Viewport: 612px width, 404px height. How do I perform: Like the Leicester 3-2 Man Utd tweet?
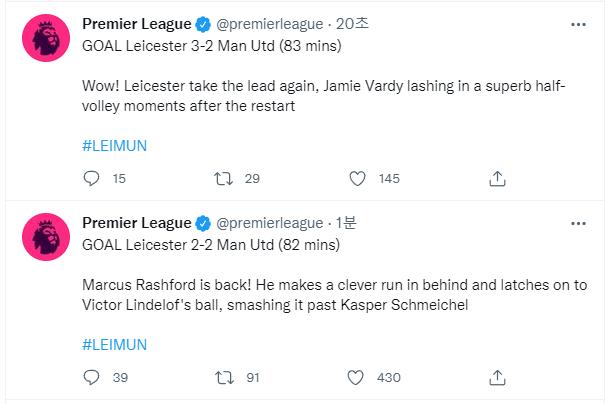pos(357,179)
